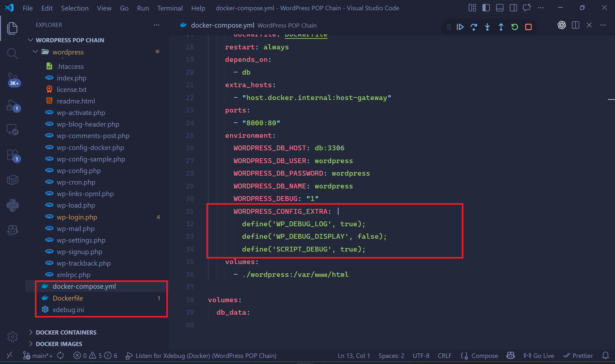
Task: Open the remote window indicator in status bar
Action: click(x=10, y=355)
